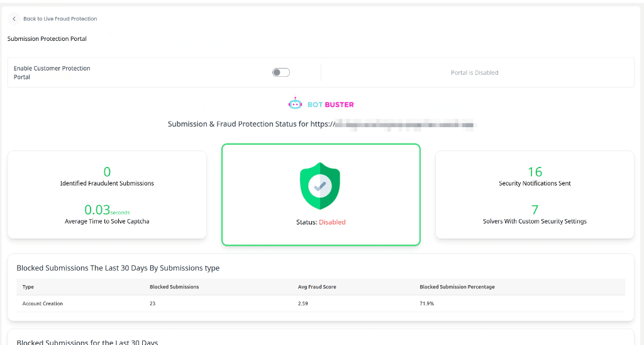Click 'Identified Fraudulent Submissions' label

click(x=107, y=183)
